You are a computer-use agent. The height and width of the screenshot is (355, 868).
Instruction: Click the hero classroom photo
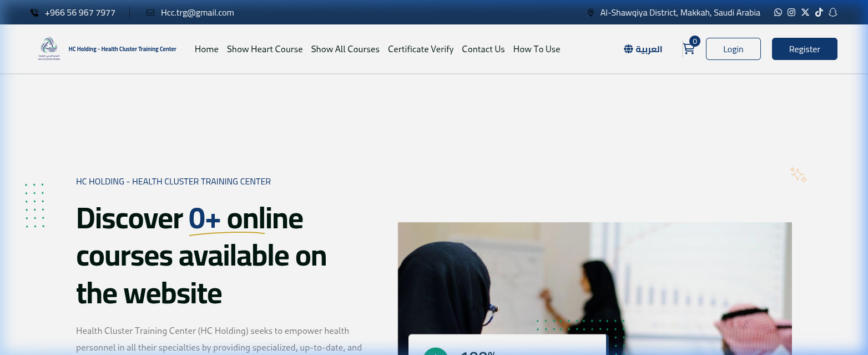point(595,288)
